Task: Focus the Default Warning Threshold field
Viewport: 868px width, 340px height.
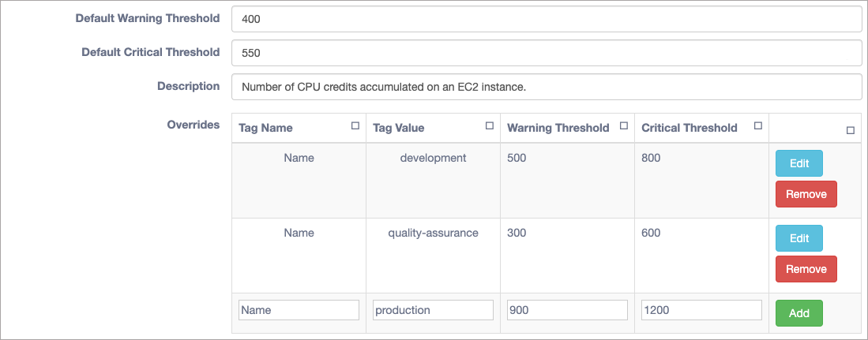Action: tap(547, 20)
